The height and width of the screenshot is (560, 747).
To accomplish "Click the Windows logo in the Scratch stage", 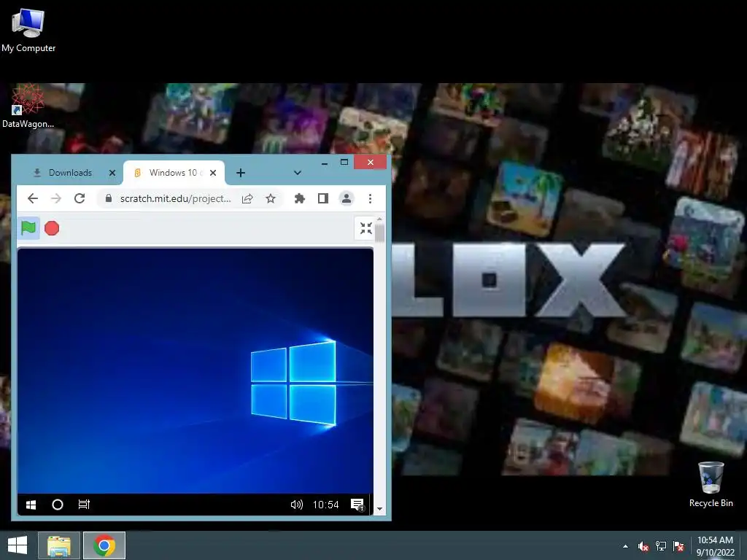I will coord(293,384).
